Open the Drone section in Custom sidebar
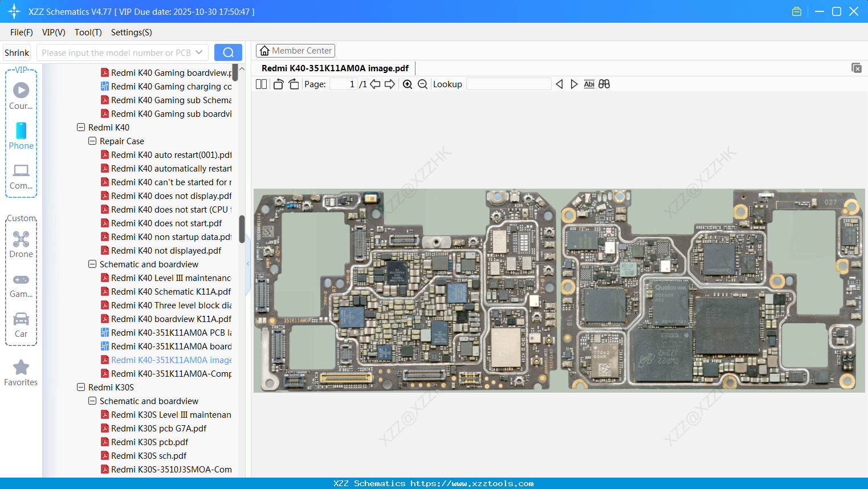The image size is (868, 489). 21,245
